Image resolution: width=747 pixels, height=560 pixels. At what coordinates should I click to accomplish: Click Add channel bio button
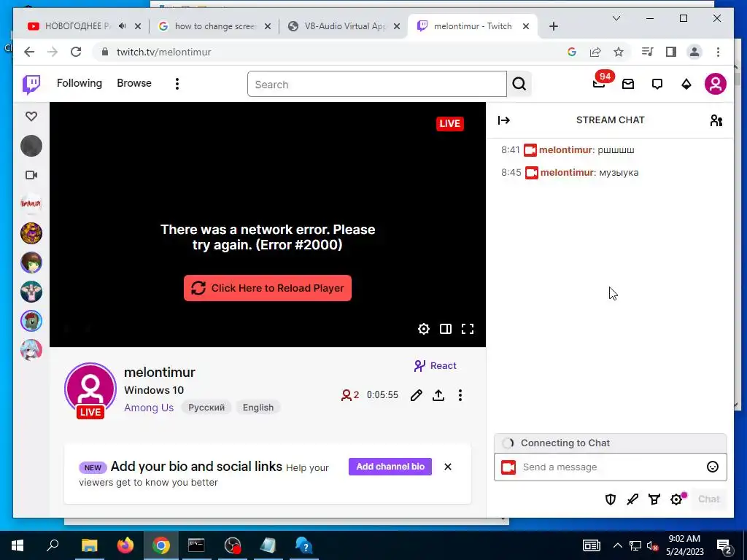click(x=390, y=467)
